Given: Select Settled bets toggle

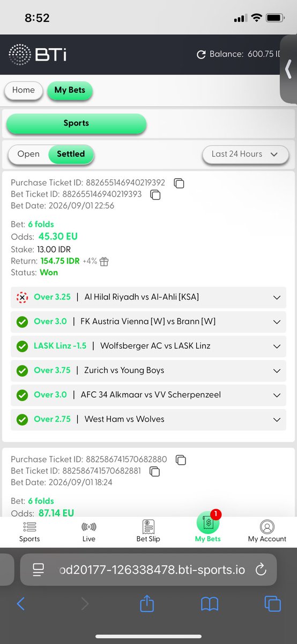Looking at the screenshot, I should 71,154.
